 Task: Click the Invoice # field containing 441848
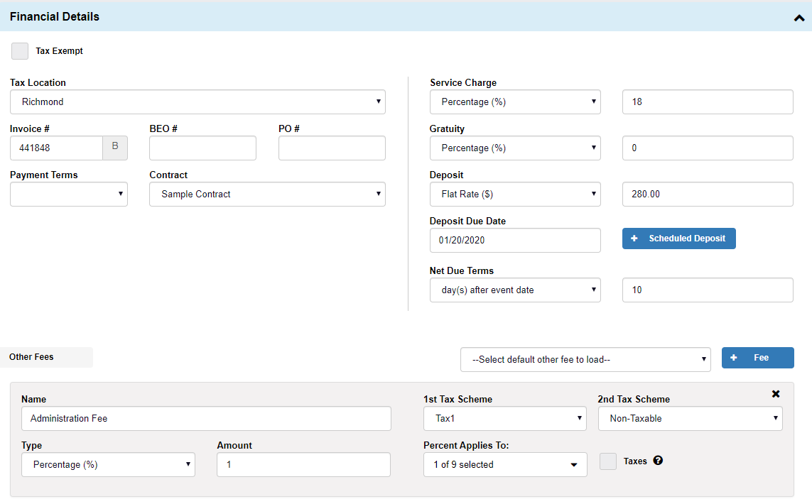pyautogui.click(x=56, y=148)
